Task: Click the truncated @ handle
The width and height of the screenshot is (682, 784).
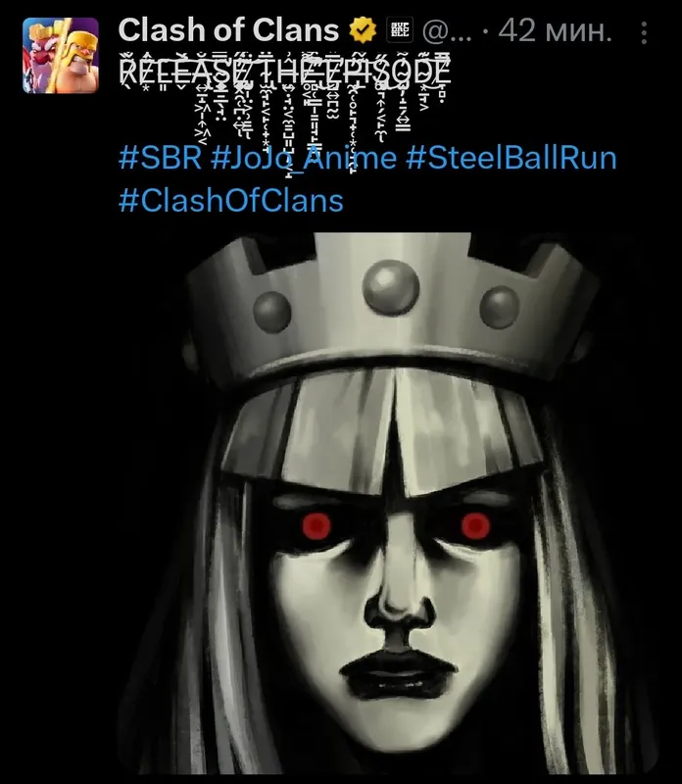Action: [x=447, y=31]
